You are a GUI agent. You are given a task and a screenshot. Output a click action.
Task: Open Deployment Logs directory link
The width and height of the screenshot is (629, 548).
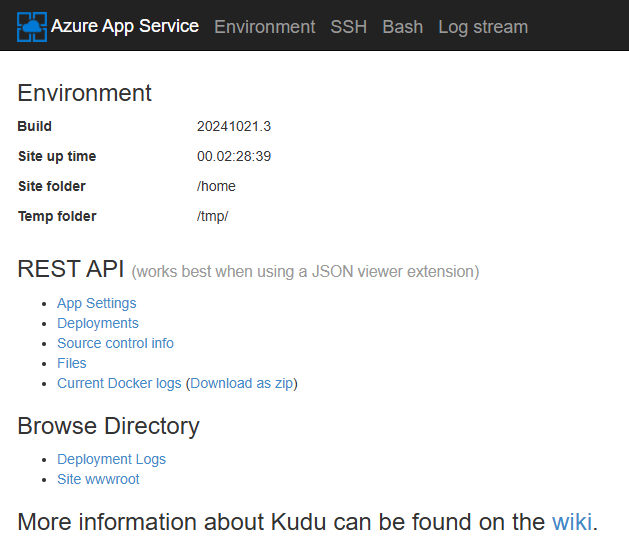click(112, 459)
